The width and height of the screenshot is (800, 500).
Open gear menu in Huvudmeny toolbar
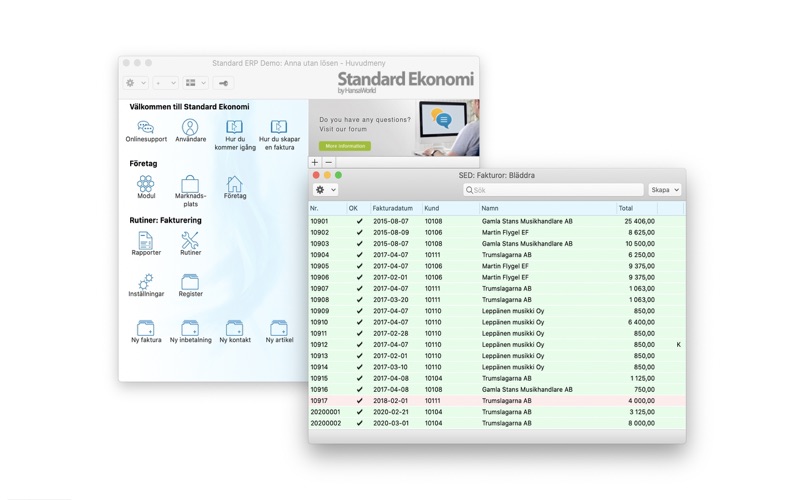[136, 83]
